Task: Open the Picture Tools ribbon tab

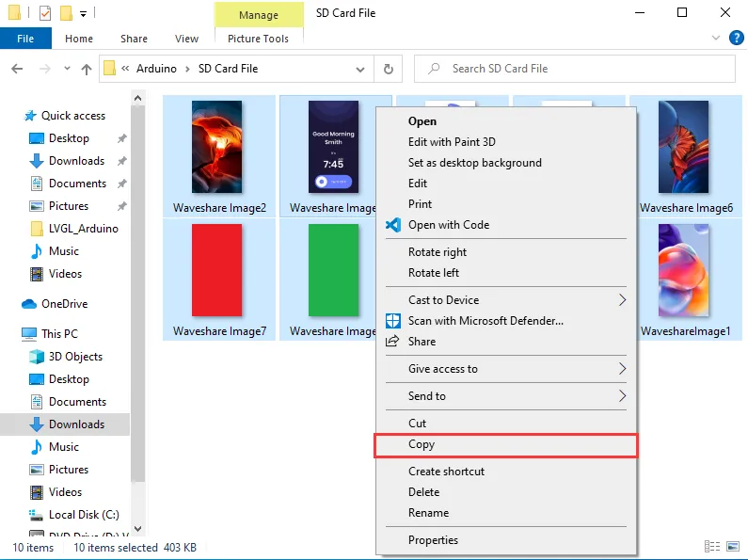Action: click(258, 39)
